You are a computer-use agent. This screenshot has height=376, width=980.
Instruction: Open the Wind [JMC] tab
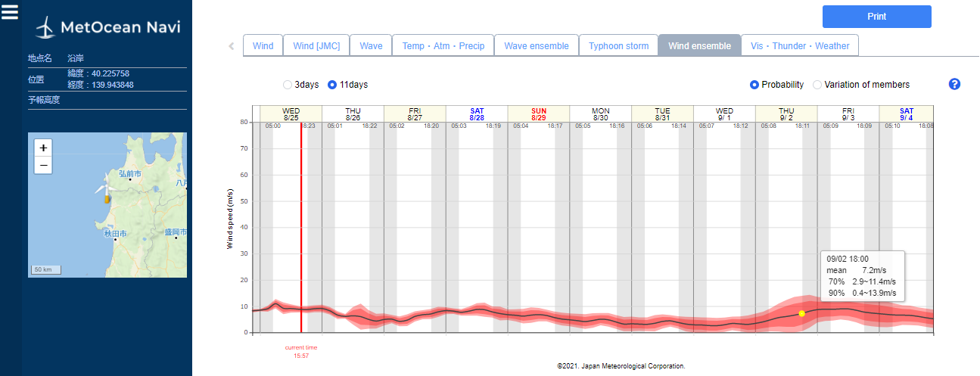316,45
